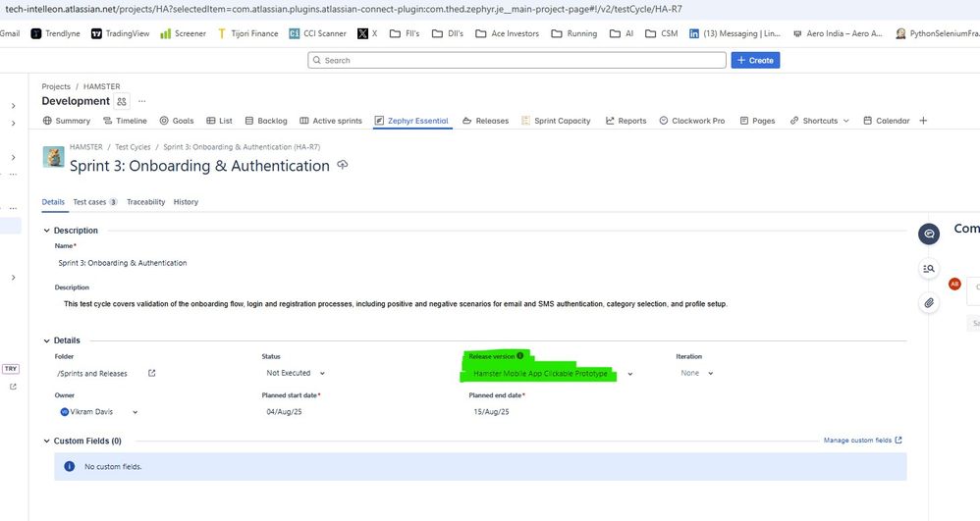Switch to History tab
Image resolution: width=980 pixels, height=521 pixels.
(186, 202)
